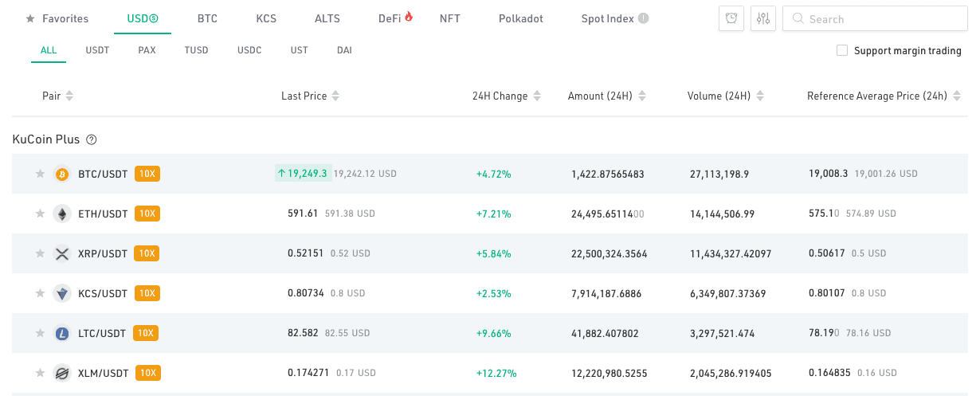Select the USD® market tab
Image resolution: width=980 pixels, height=396 pixels.
coord(143,18)
